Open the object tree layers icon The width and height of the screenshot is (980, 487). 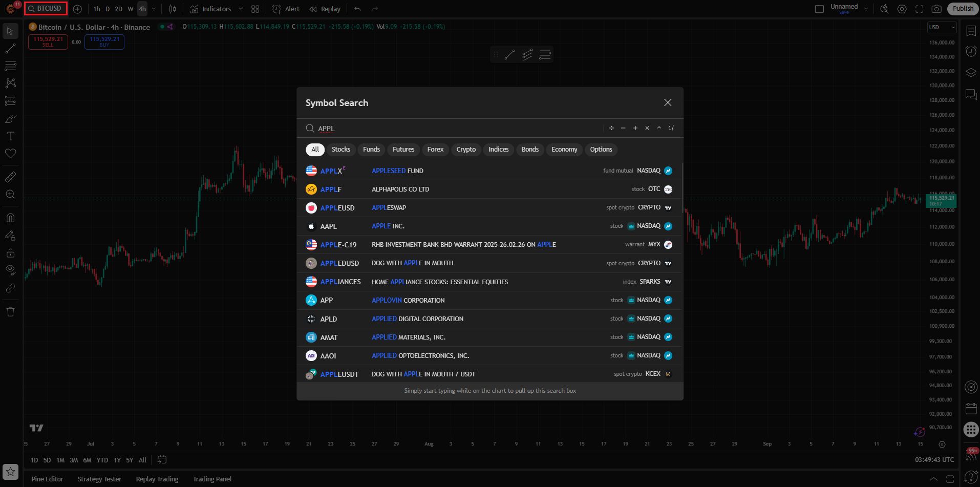click(x=971, y=73)
